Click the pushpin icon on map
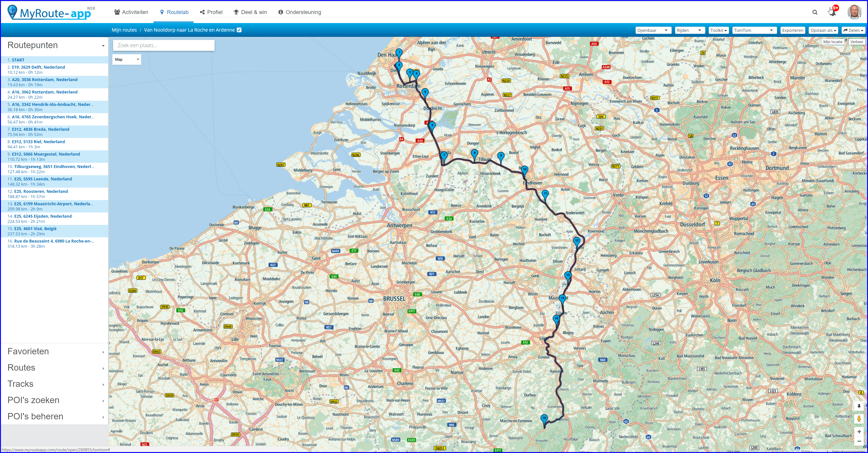Viewport: 868px width, 453px height. (859, 406)
